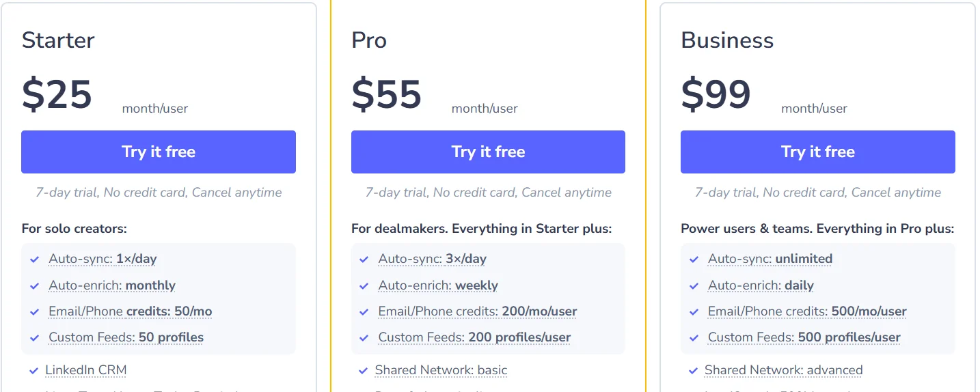Viewport: 980px width, 392px height.
Task: Open the LinkedIn CRM feature link
Action: click(85, 370)
